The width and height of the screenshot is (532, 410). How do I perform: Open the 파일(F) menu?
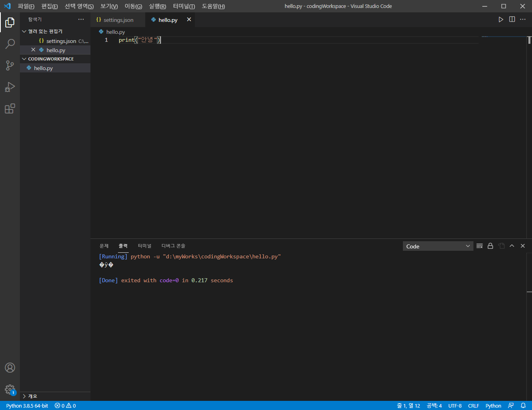[26, 6]
